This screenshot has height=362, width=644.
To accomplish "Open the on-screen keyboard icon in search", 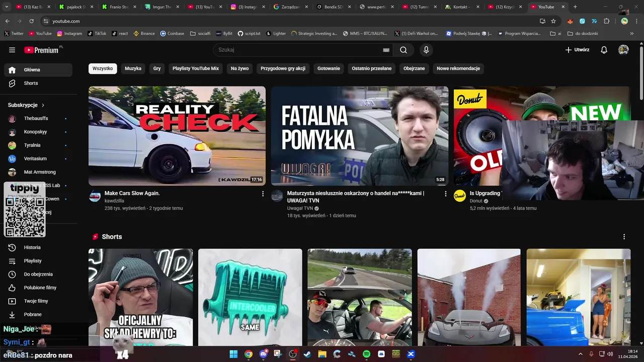I will [x=386, y=50].
